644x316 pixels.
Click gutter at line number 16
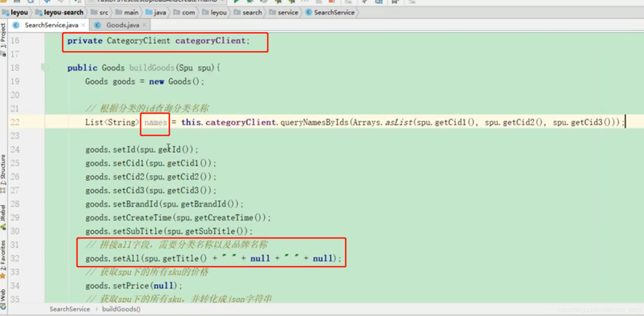(15, 41)
